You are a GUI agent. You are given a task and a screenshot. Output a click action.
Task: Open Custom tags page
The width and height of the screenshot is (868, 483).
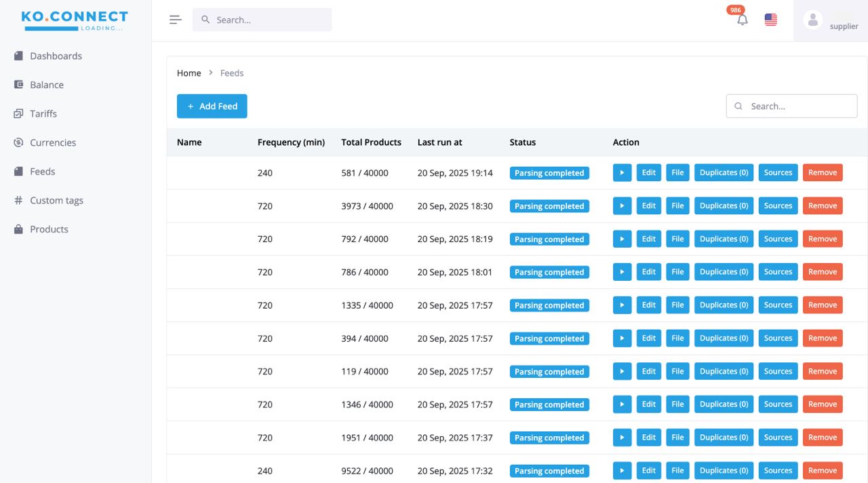[56, 201]
